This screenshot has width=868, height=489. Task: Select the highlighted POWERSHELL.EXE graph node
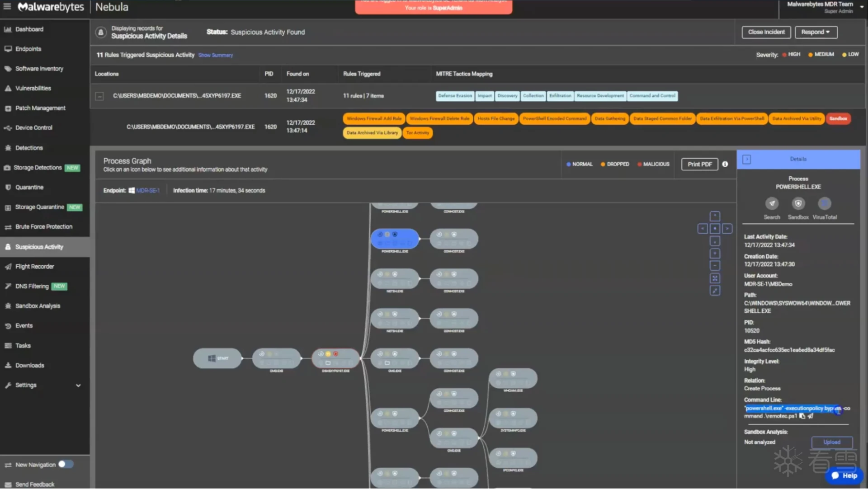[395, 239]
